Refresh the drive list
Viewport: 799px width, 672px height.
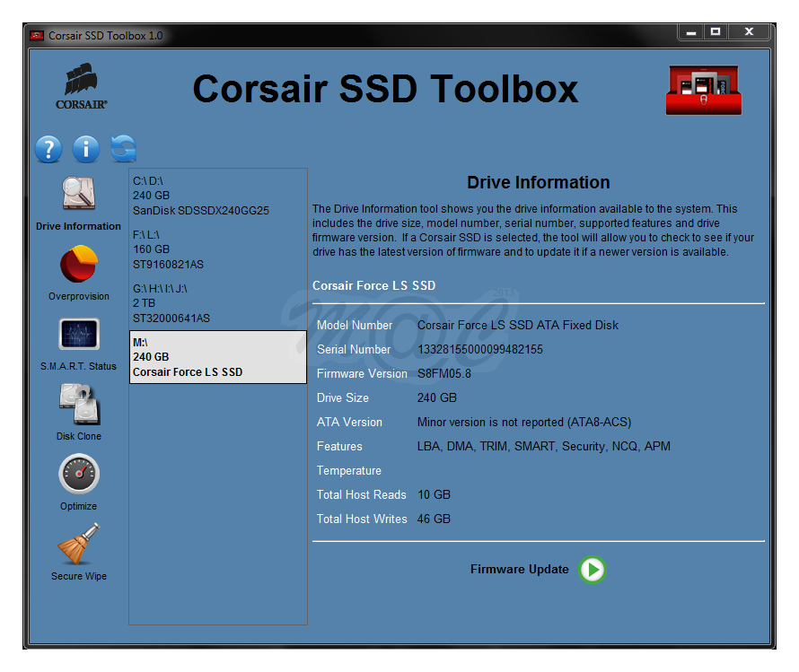123,149
